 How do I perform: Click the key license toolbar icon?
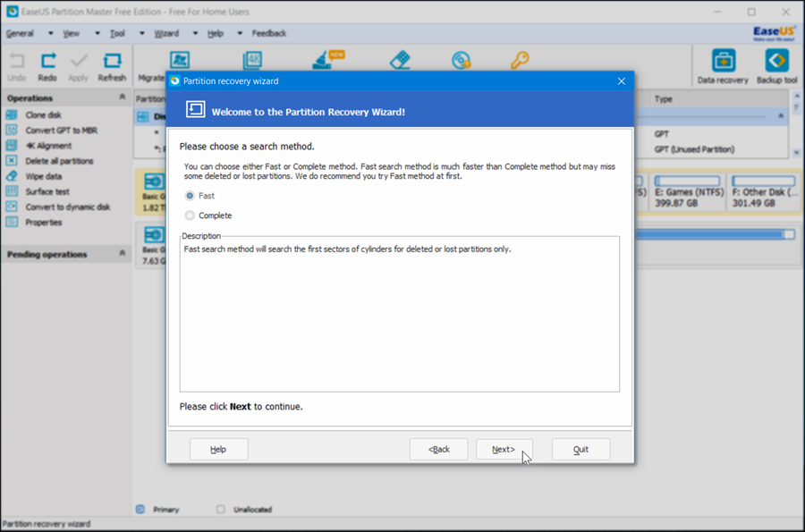click(520, 60)
